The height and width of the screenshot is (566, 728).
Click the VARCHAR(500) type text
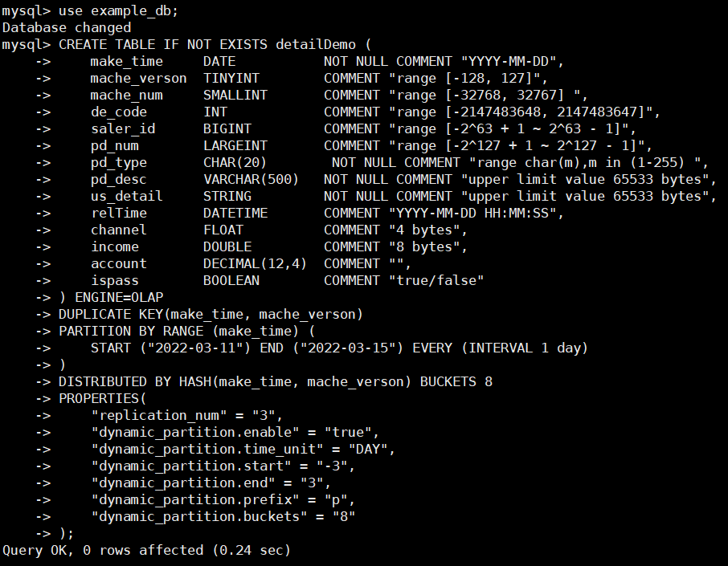(x=251, y=180)
